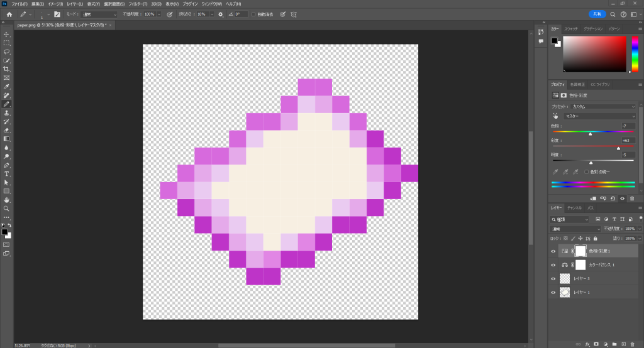Click the Home button in options bar
644x348 pixels.
(x=9, y=14)
